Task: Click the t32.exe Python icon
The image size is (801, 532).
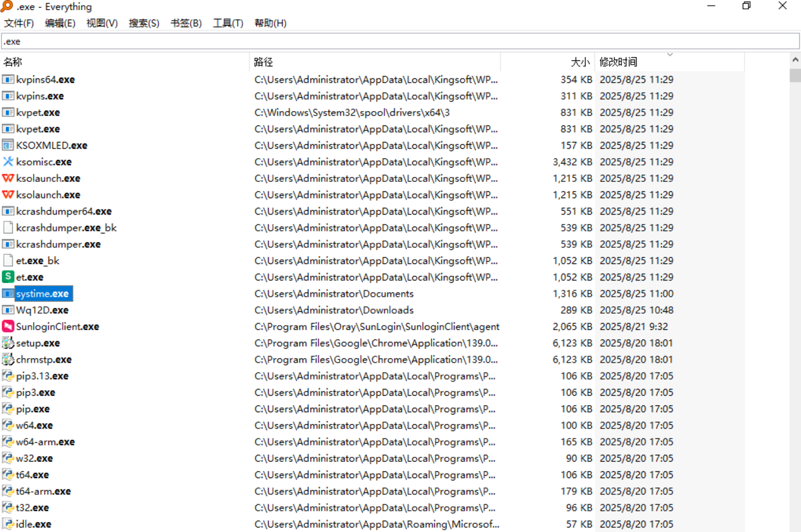Action: [8, 508]
